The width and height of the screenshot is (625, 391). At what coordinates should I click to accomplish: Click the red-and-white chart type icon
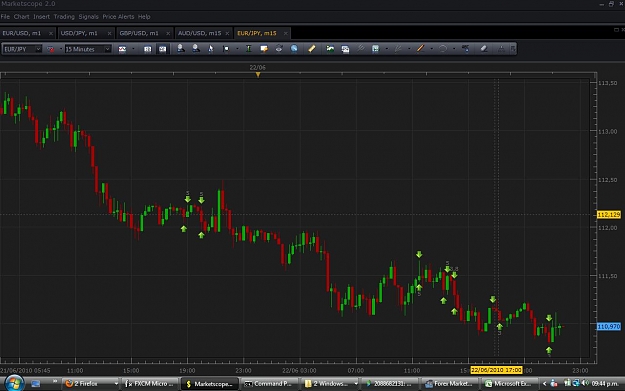[x=122, y=49]
